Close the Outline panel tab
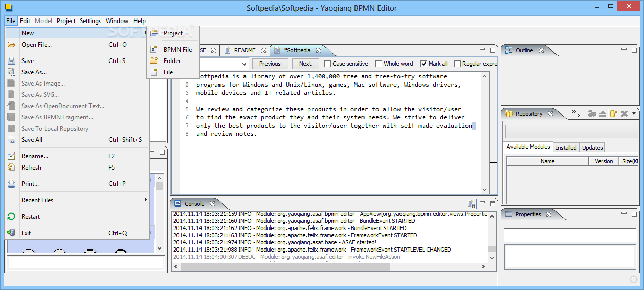This screenshot has height=290, width=644. (x=541, y=50)
